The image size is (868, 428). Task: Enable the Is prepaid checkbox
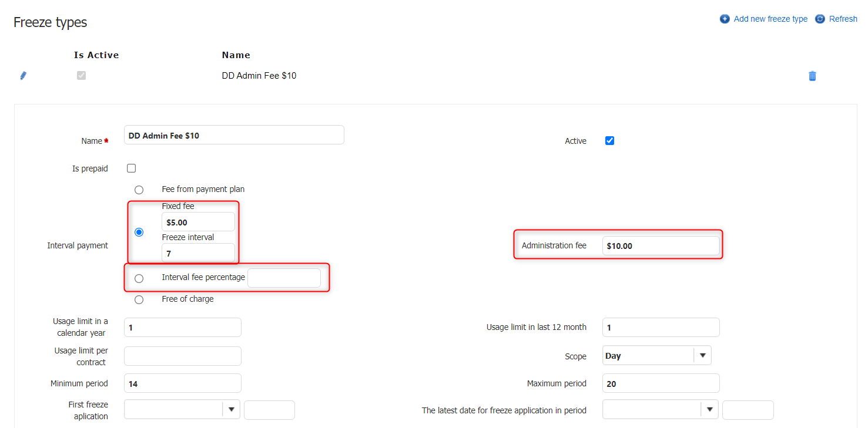(x=132, y=168)
